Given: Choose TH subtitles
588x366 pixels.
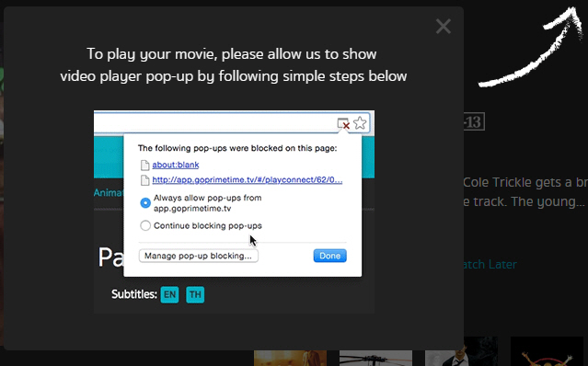Looking at the screenshot, I should (x=195, y=294).
